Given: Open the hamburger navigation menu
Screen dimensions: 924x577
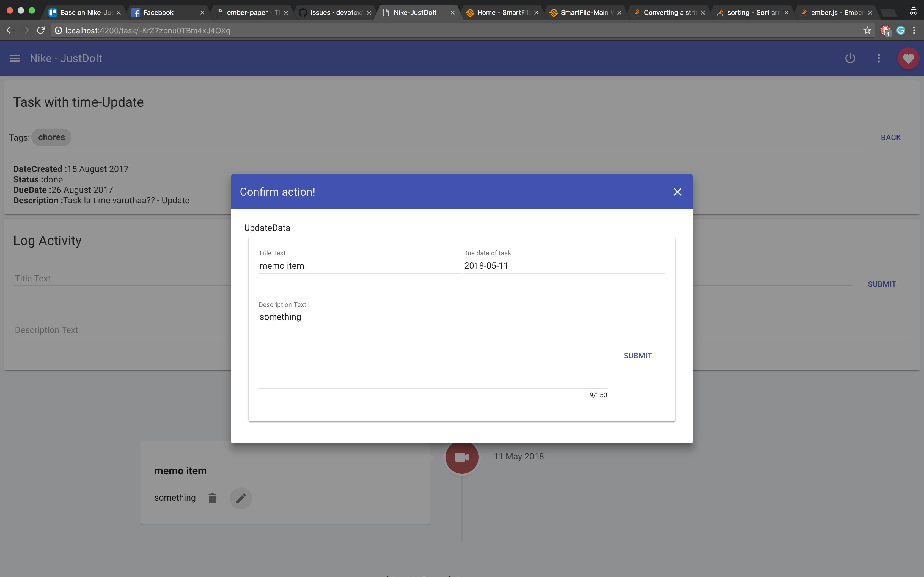Looking at the screenshot, I should (x=15, y=58).
